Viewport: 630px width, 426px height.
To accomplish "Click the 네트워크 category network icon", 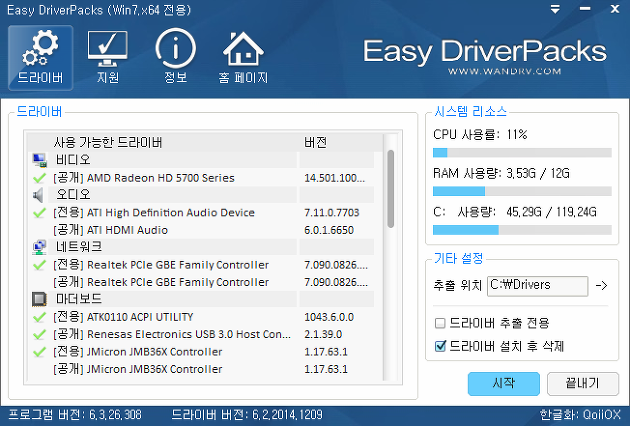I will click(39, 247).
